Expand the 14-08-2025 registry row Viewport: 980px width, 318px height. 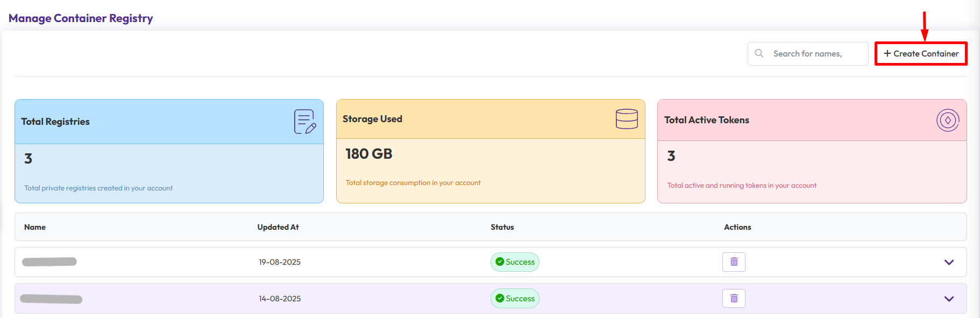pyautogui.click(x=949, y=299)
